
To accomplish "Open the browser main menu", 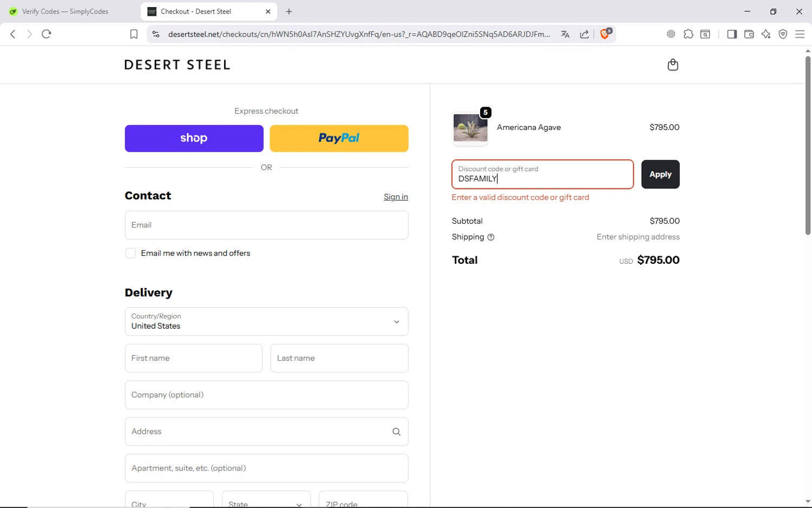I will point(800,34).
